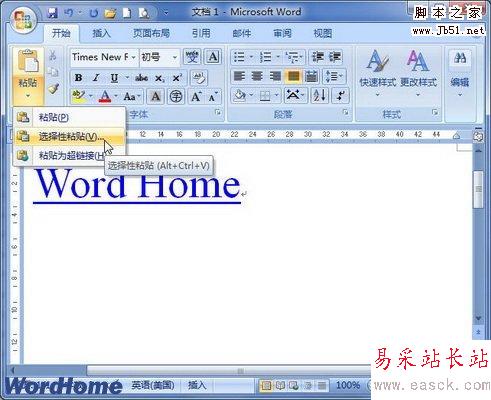Apply paragraph shading paint bucket
Viewport: 491px width, 400px height.
click(x=239, y=96)
